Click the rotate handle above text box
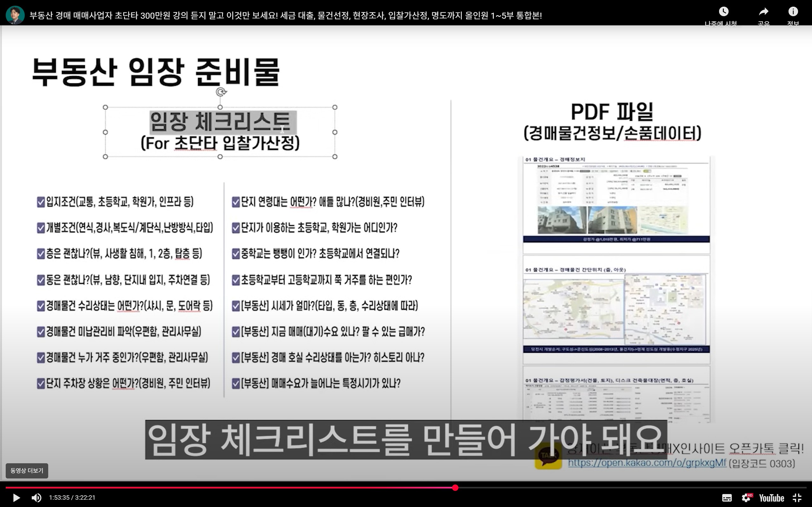 coord(221,92)
